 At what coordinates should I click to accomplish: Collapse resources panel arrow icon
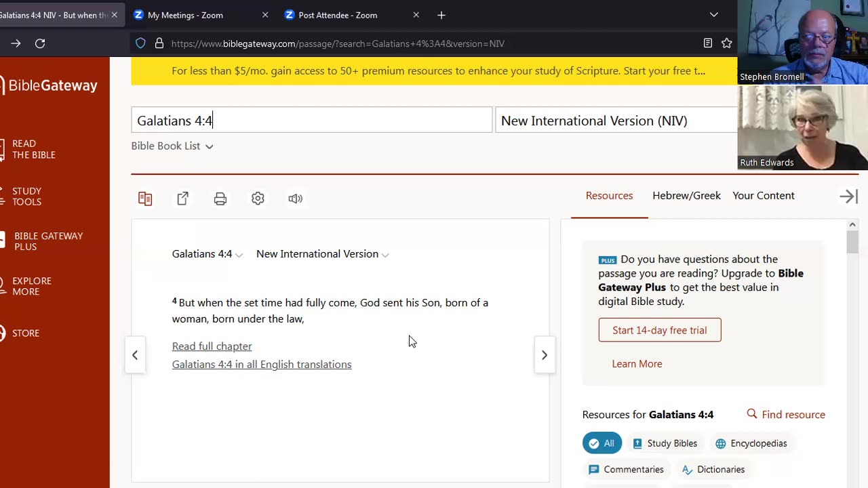pos(848,197)
